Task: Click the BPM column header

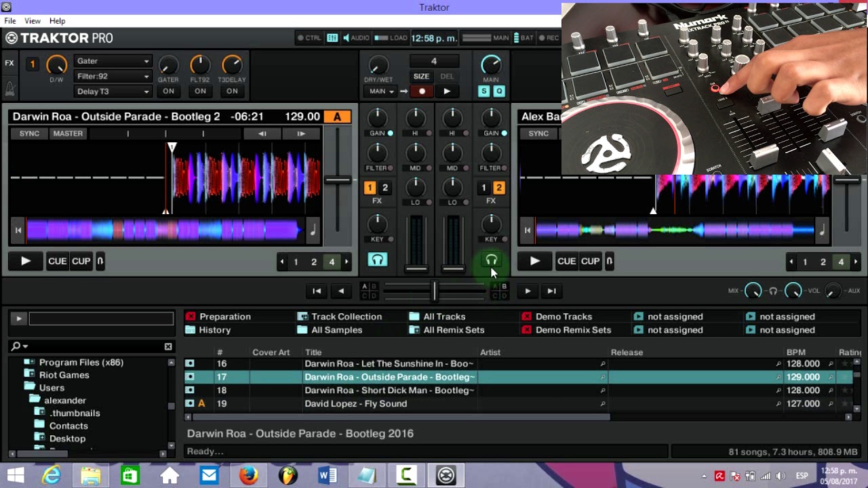Action: [x=796, y=352]
